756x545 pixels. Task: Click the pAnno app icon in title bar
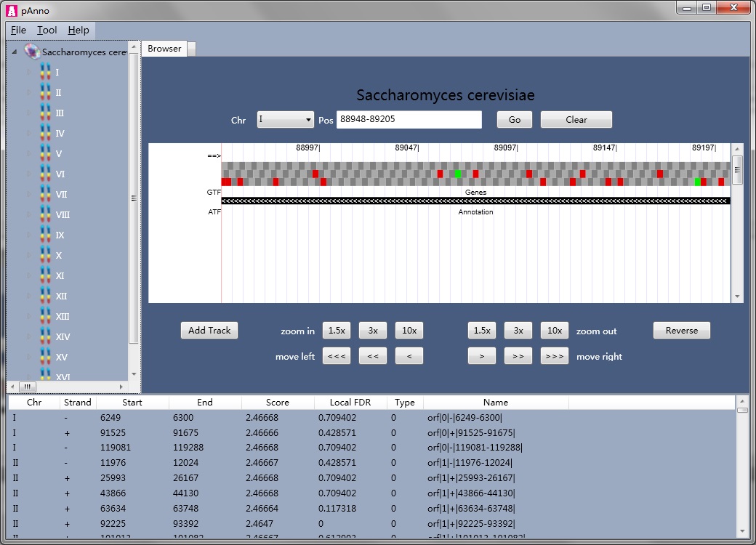(12, 10)
